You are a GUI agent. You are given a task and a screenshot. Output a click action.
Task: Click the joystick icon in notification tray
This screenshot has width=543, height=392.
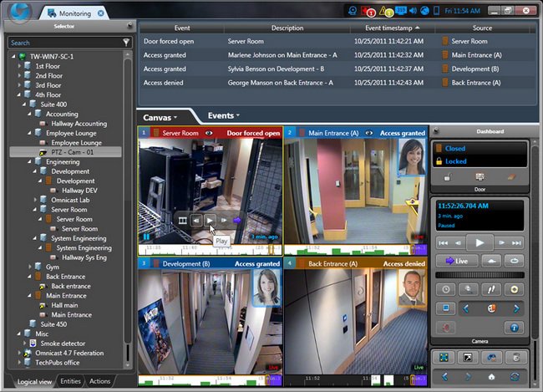point(353,11)
